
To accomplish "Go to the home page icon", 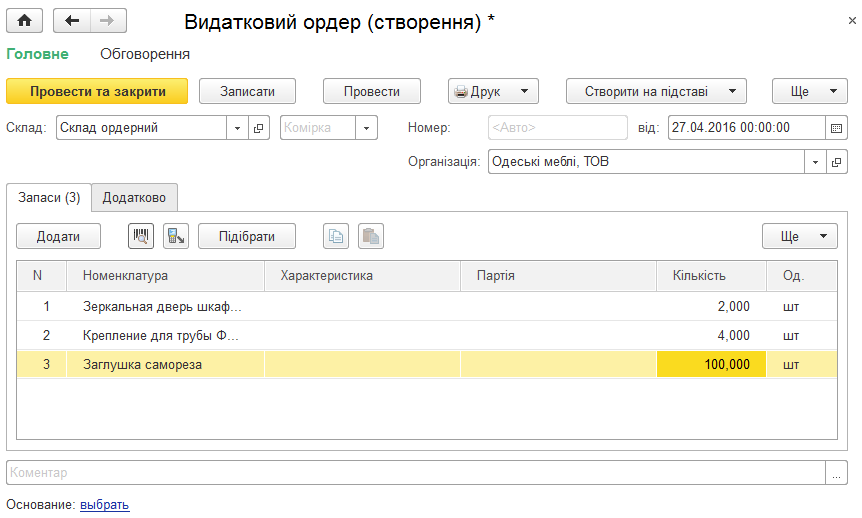I will click(25, 21).
